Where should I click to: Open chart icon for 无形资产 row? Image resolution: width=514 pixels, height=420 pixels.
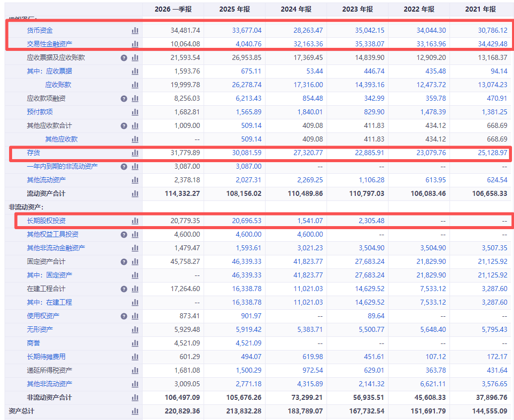pyautogui.click(x=135, y=329)
